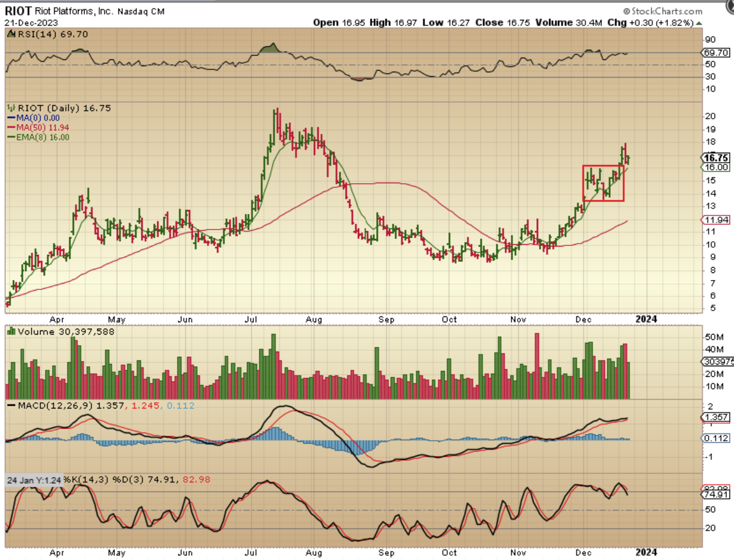Click the black line legend marker before MACD(12,26,9)
734x560 pixels.
point(11,406)
